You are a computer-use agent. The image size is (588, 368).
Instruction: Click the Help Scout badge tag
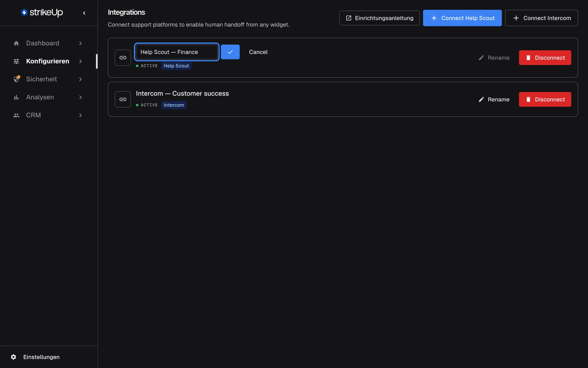[176, 66]
